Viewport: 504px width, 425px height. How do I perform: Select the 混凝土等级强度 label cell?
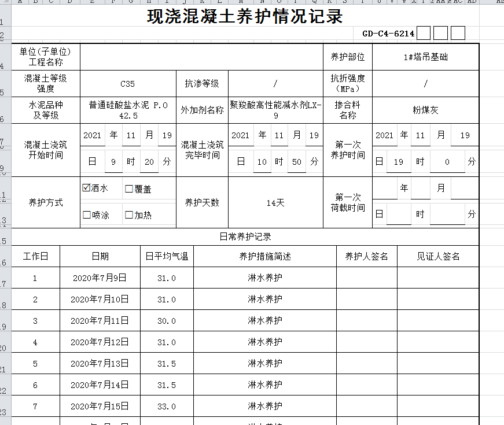46,83
